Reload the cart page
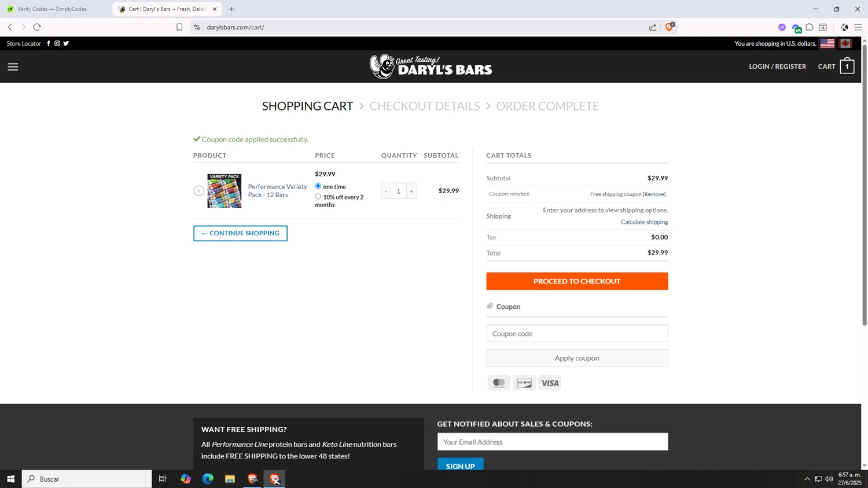Viewport: 868px width, 488px height. pos(37,27)
